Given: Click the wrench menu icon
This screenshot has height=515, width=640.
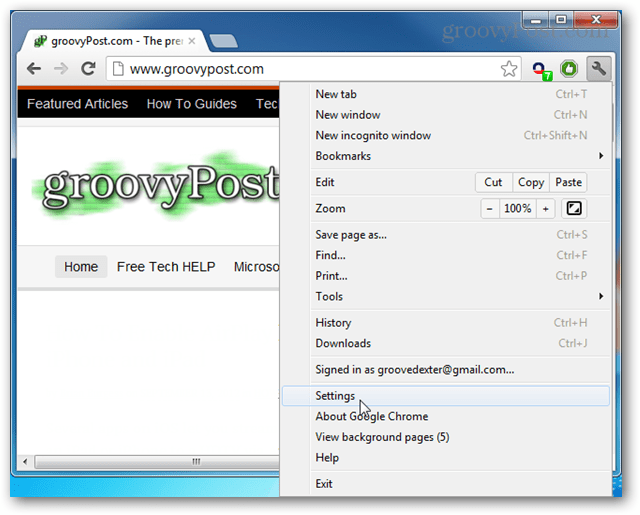Looking at the screenshot, I should pyautogui.click(x=598, y=69).
